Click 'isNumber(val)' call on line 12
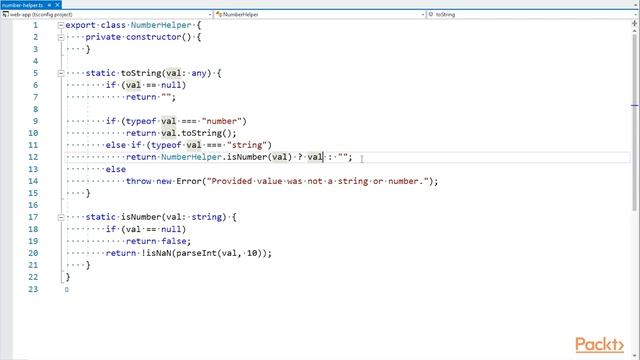Image resolution: width=640 pixels, height=360 pixels. click(x=260, y=157)
